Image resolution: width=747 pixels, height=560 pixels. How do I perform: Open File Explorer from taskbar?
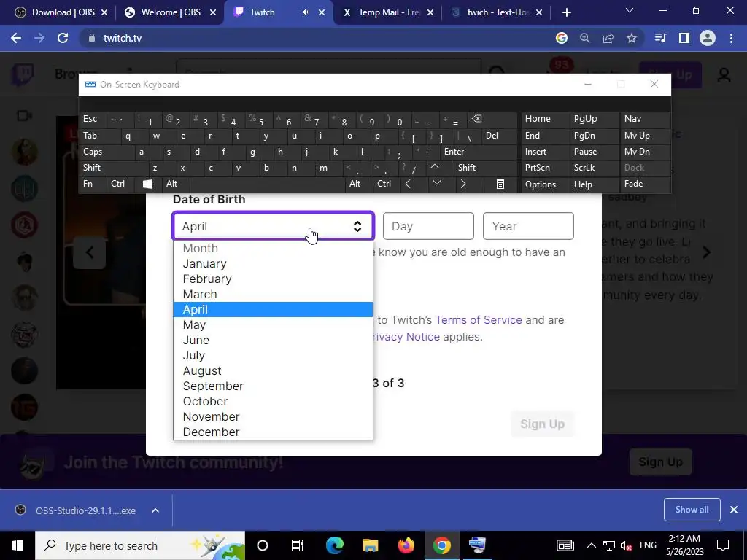click(370, 545)
